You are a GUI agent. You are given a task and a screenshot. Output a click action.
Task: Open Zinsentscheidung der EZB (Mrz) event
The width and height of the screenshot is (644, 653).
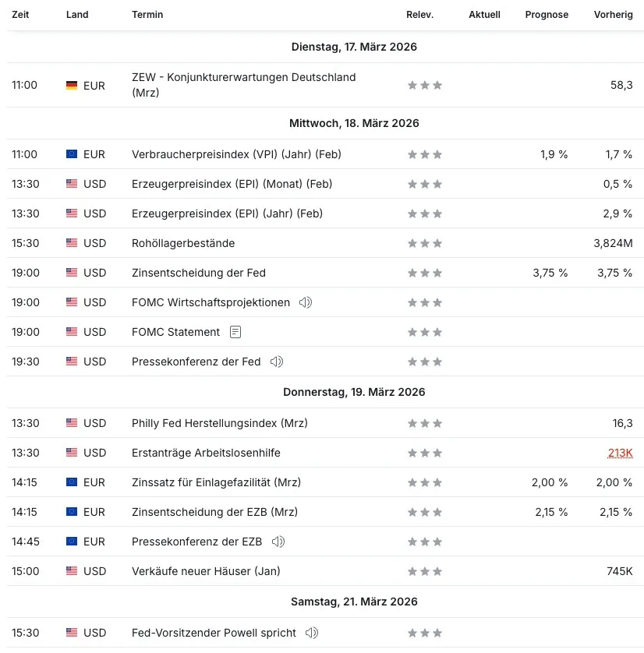coord(214,512)
